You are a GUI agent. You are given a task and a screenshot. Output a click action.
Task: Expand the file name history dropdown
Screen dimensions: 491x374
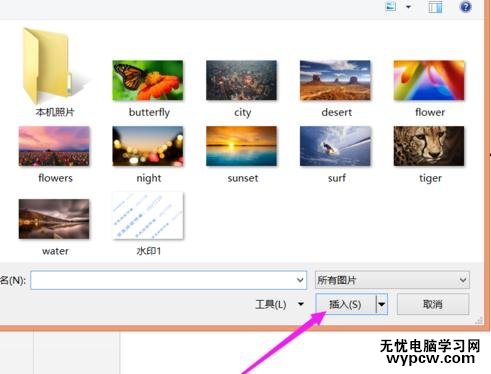[300, 280]
